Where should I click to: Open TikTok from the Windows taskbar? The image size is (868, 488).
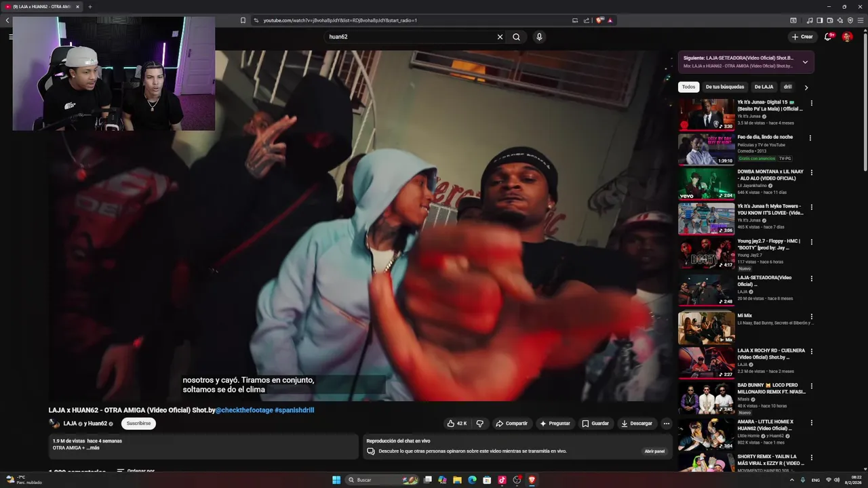[x=502, y=480]
